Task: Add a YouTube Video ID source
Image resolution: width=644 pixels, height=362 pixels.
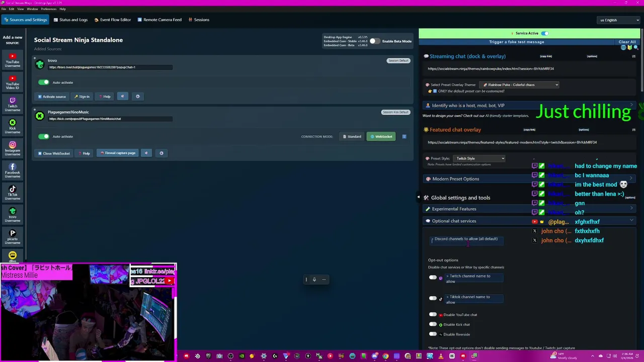Action: coord(13,82)
